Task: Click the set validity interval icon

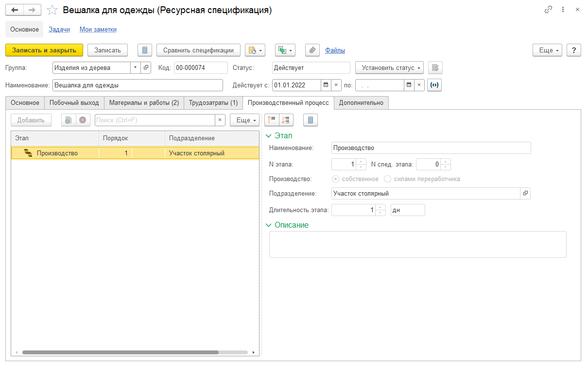Action: click(x=434, y=85)
